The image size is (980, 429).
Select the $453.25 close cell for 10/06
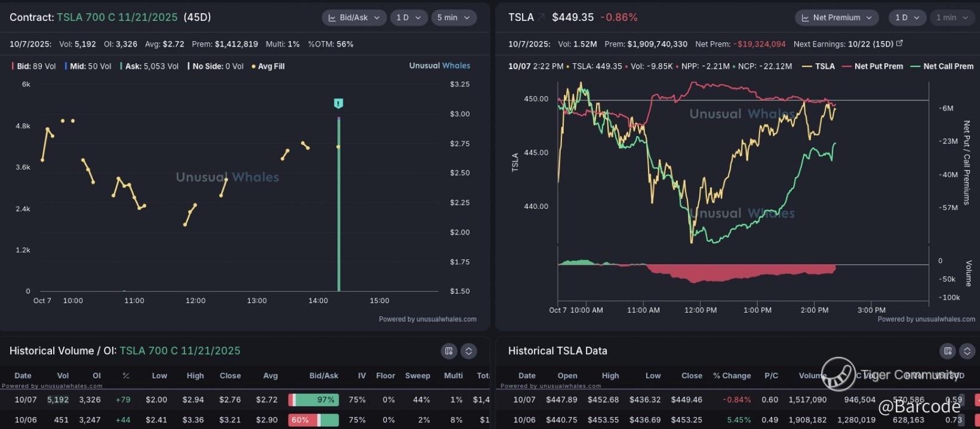(686, 420)
